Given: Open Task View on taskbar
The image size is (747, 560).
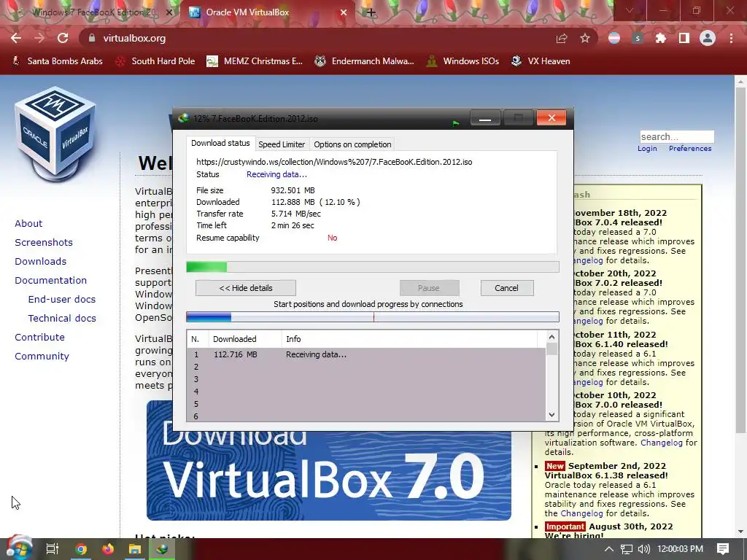Looking at the screenshot, I should point(52,549).
